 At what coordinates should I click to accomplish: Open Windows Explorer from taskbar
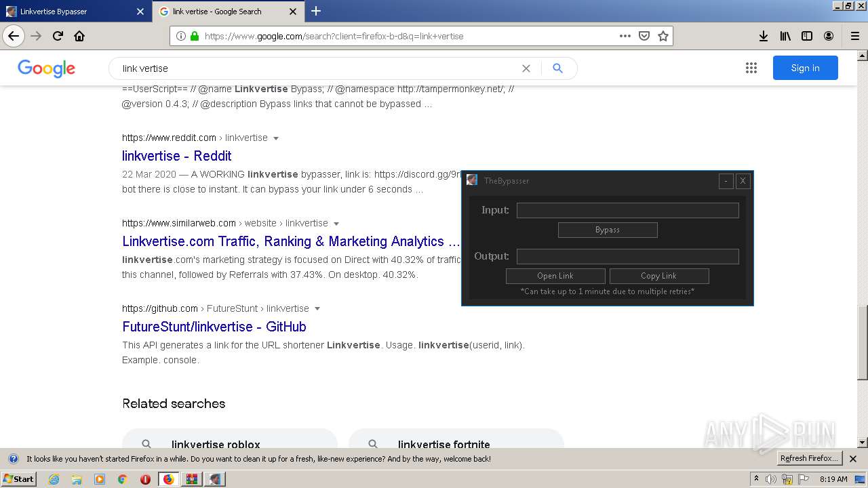tap(77, 479)
